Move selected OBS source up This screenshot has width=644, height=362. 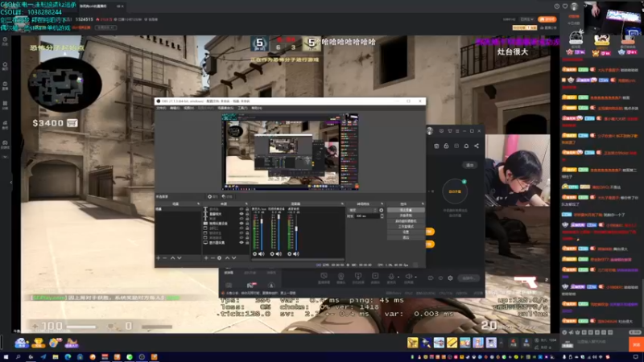[x=227, y=258]
